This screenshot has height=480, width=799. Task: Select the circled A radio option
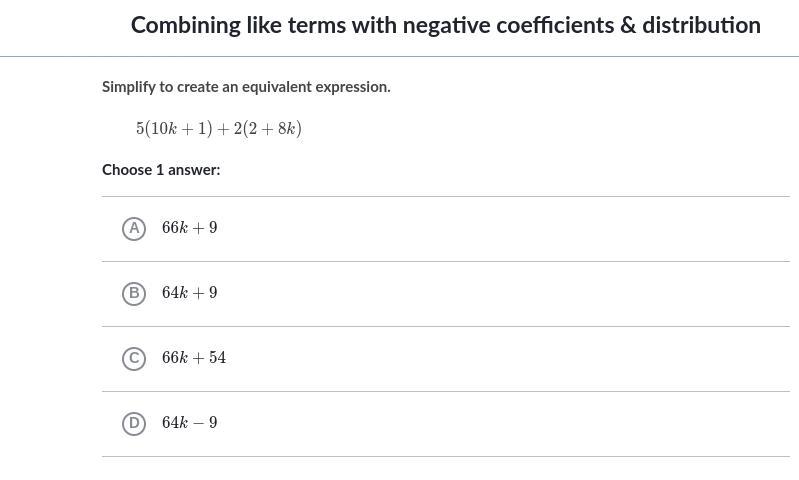pyautogui.click(x=134, y=228)
